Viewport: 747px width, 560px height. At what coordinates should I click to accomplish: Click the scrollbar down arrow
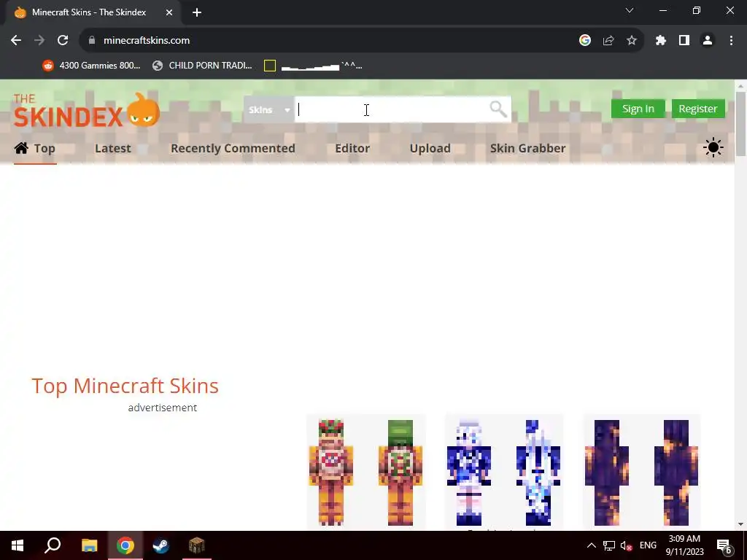[x=740, y=524]
